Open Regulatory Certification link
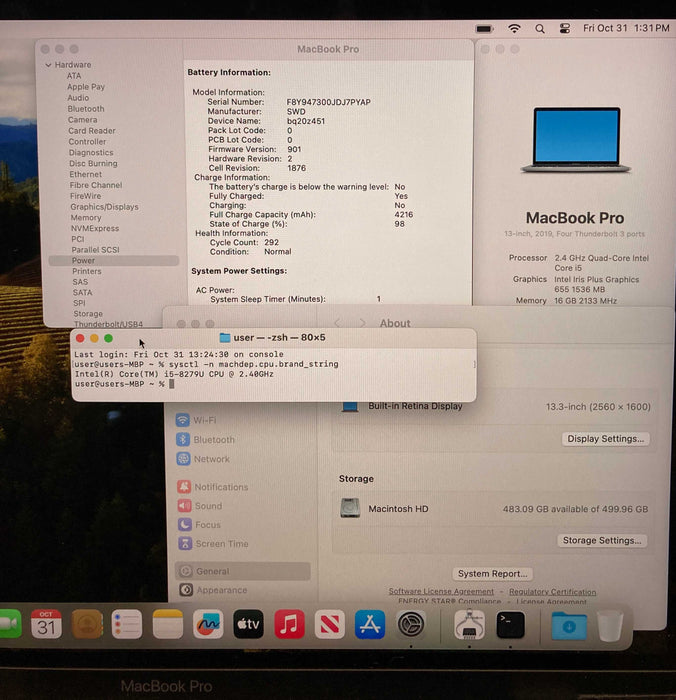676x700 pixels. (552, 592)
